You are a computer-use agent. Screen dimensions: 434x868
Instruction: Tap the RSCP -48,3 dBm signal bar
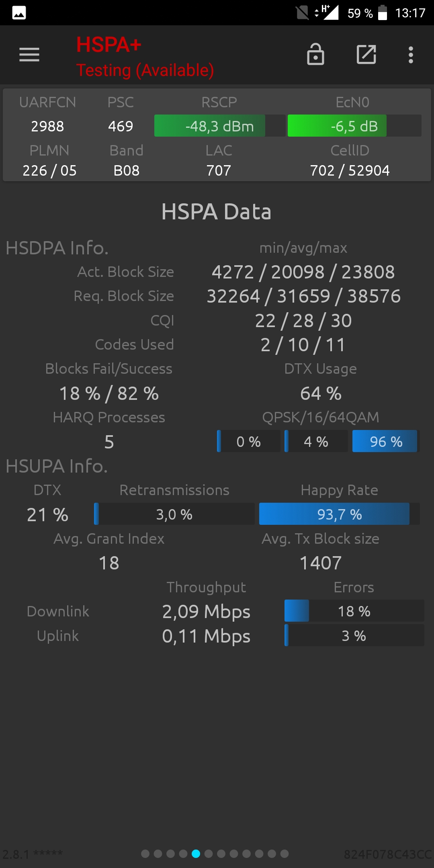[220, 126]
